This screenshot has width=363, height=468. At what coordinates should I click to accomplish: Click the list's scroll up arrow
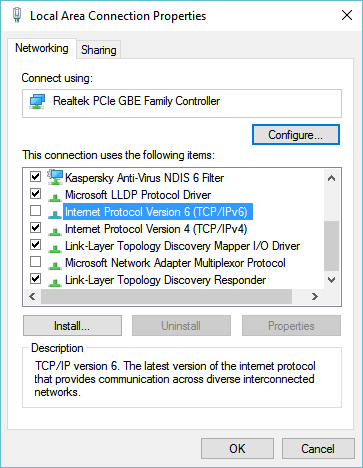click(331, 178)
